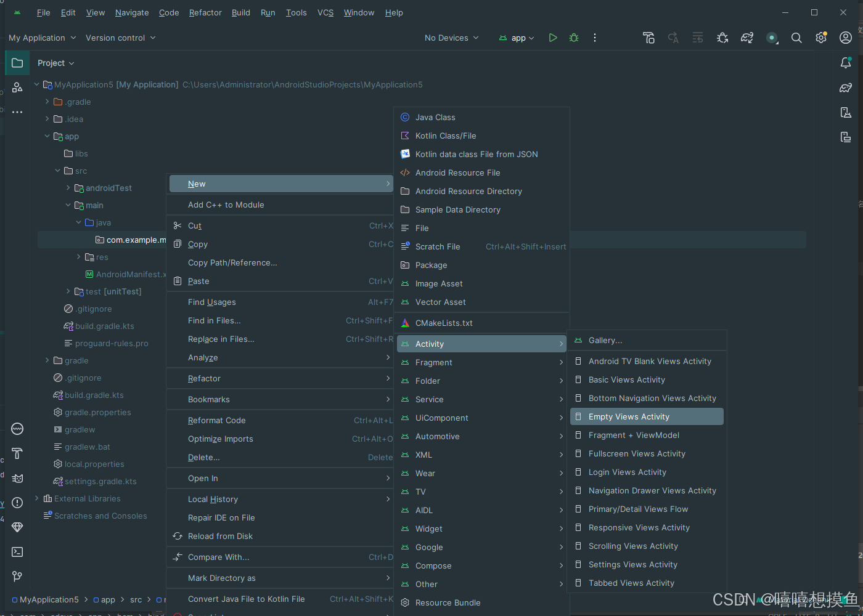Screen dimensions: 863x616
Task: Click the src breadcrumb in status bar
Action: tap(136, 599)
